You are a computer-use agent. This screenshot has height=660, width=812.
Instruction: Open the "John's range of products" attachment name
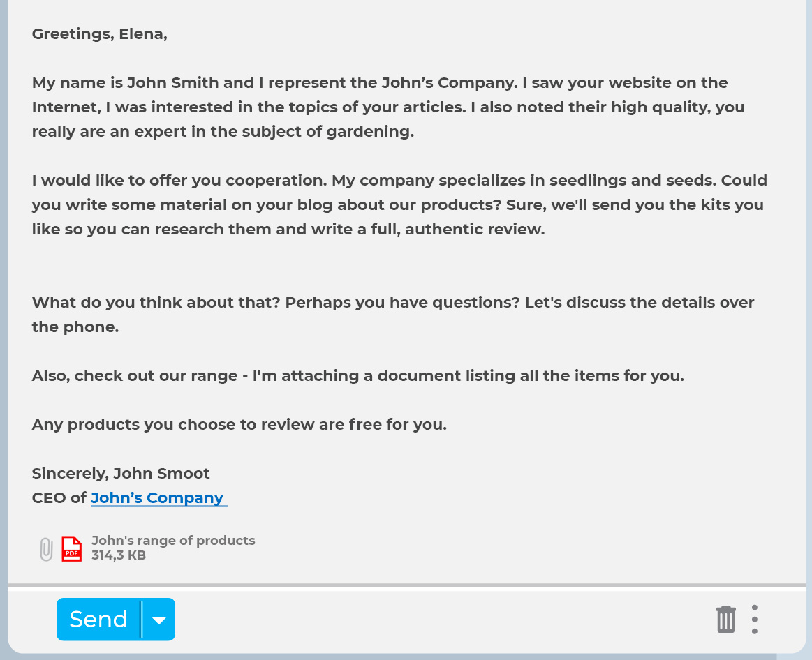(x=173, y=541)
